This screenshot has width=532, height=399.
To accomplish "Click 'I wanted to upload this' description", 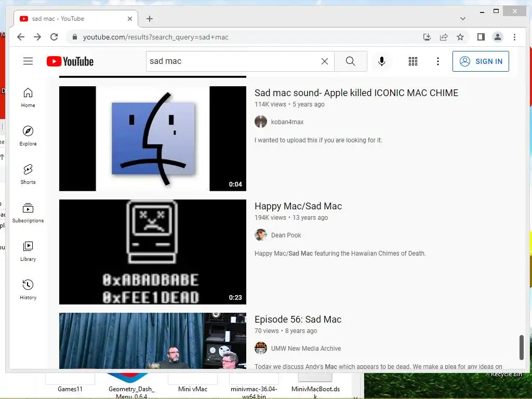I will click(318, 140).
